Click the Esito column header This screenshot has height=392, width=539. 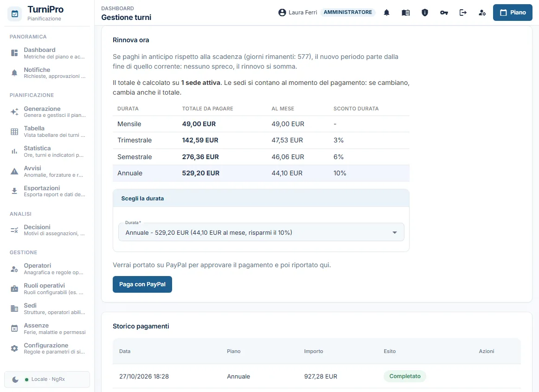click(390, 351)
